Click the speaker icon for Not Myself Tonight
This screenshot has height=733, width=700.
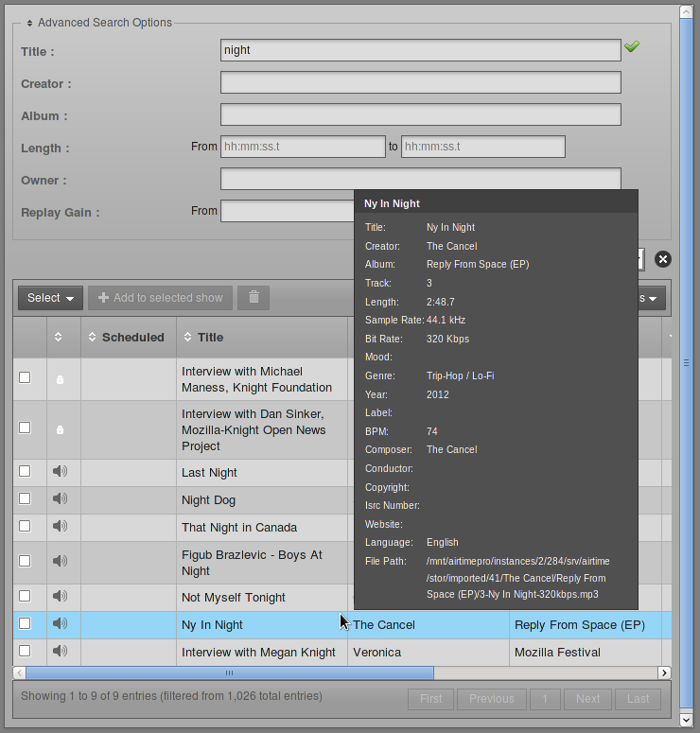[x=60, y=596]
